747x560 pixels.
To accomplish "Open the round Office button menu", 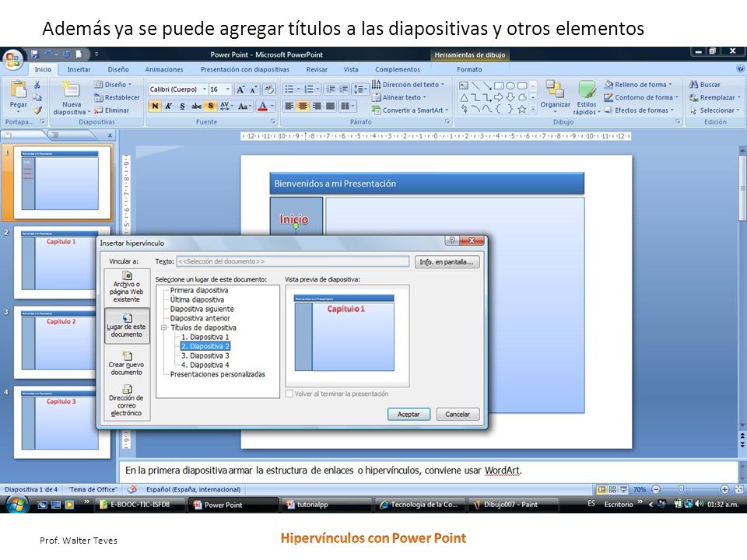I will coord(13,60).
